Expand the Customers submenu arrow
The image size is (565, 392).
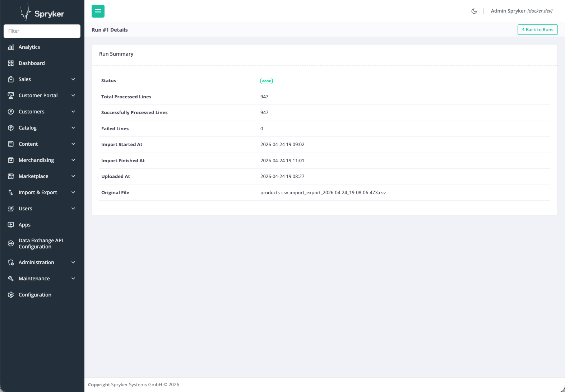click(73, 112)
